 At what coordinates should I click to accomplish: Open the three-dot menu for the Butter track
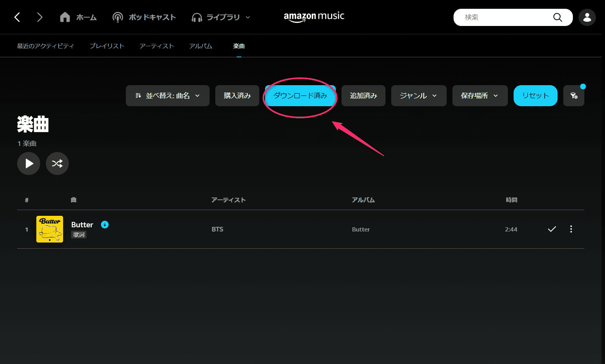point(571,229)
